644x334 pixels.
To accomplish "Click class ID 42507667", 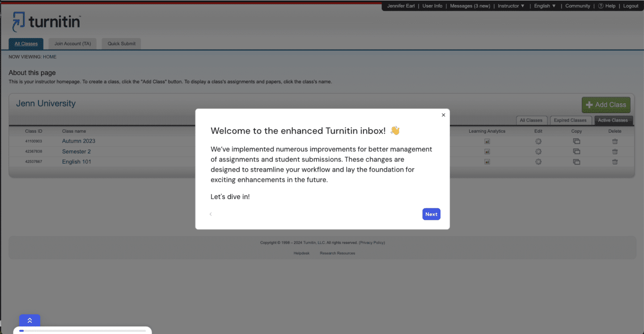I will coord(34,162).
